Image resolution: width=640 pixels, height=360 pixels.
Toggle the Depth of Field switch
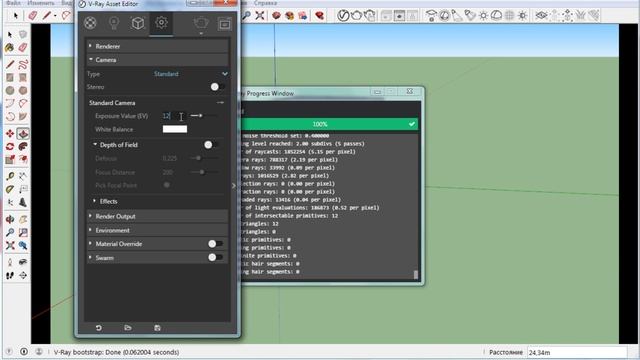[x=211, y=144]
